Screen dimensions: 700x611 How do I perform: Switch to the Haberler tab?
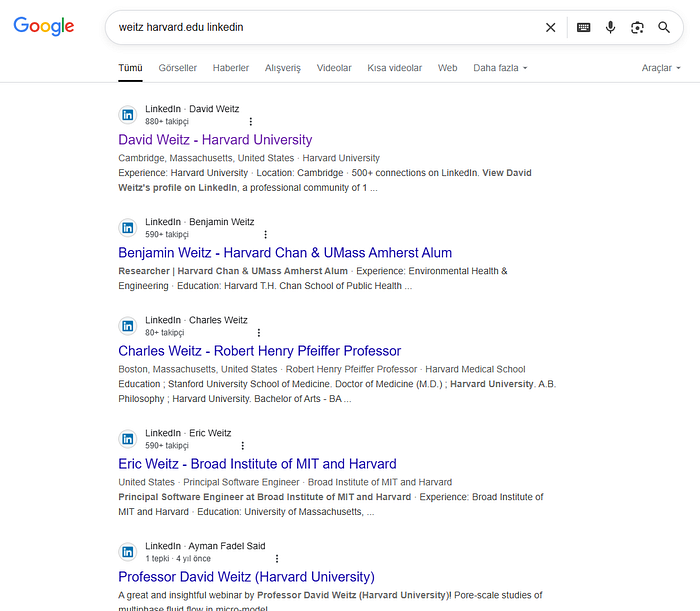coord(231,68)
